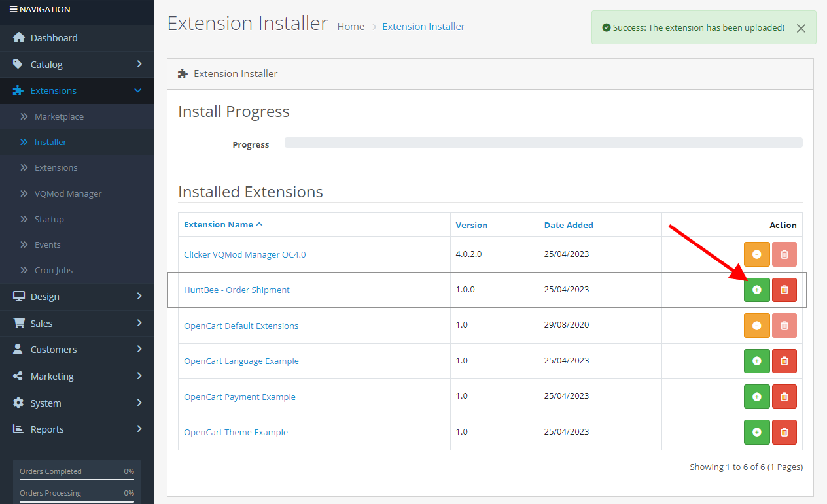
Task: Click the Orders Processing progress bar
Action: point(77,501)
